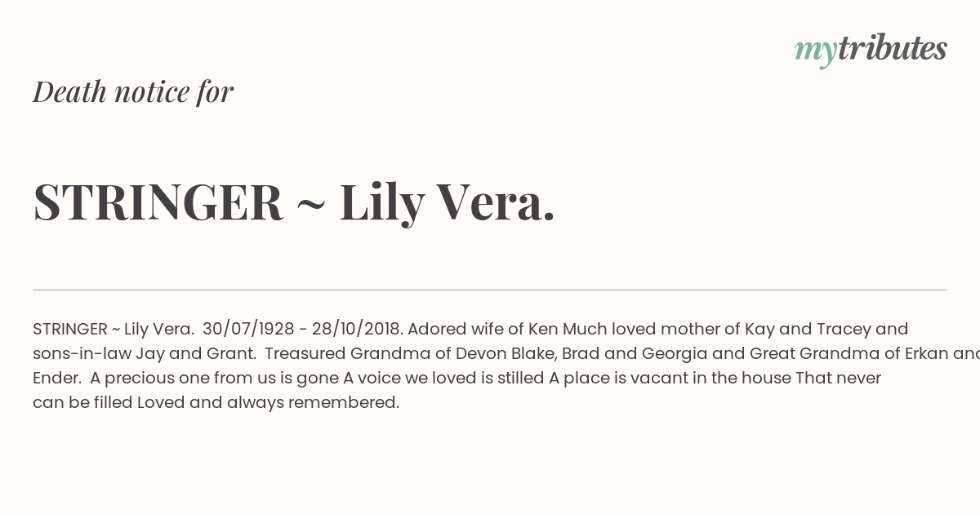Select the 'Death notice for' heading
The image size is (980, 514).
[x=133, y=92]
